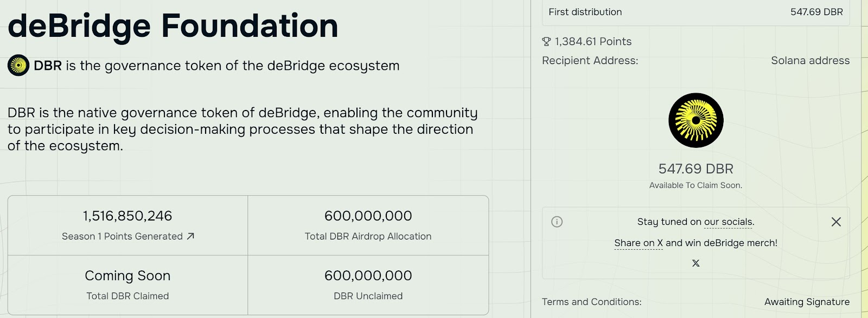Open the Season 1 Points Generated link
Viewport: 868px width, 318px height.
point(122,236)
